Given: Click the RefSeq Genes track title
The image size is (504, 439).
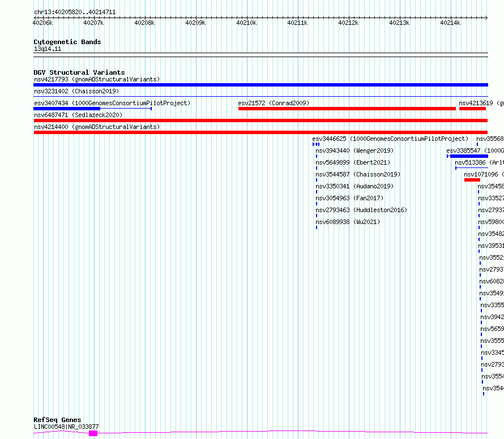Looking at the screenshot, I should tap(58, 420).
